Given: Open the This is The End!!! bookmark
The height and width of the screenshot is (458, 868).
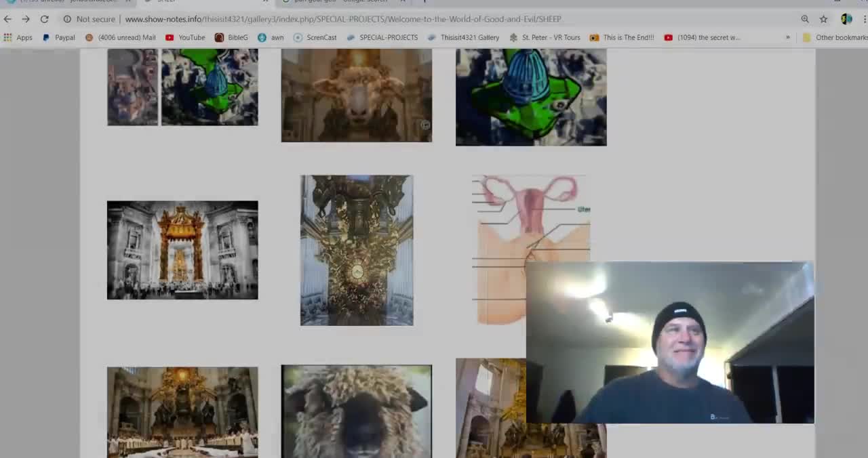Looking at the screenshot, I should pos(622,37).
